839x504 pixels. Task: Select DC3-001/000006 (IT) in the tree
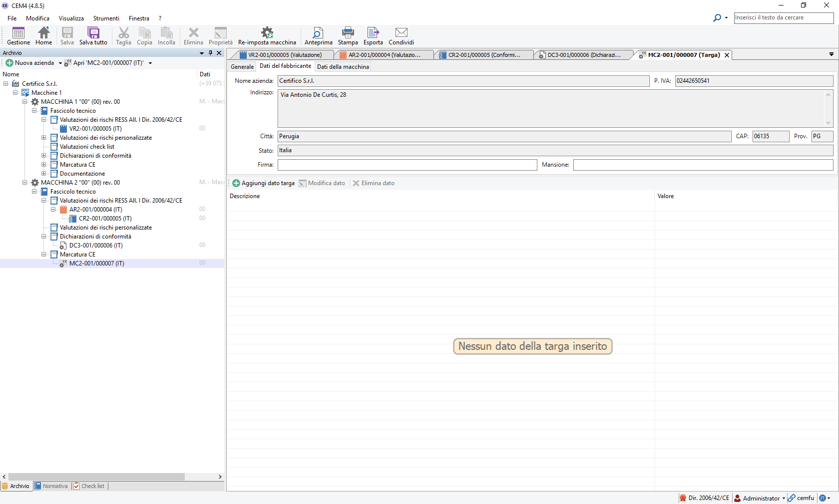[x=96, y=246]
